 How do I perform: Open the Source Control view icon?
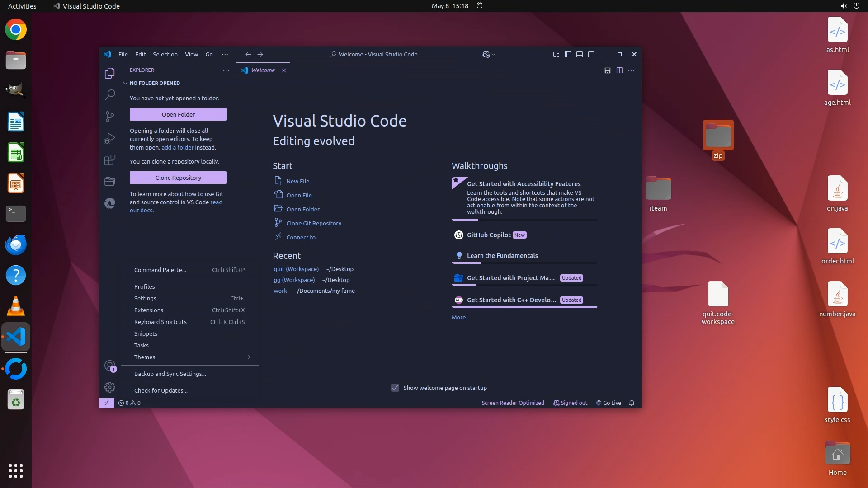(110, 117)
